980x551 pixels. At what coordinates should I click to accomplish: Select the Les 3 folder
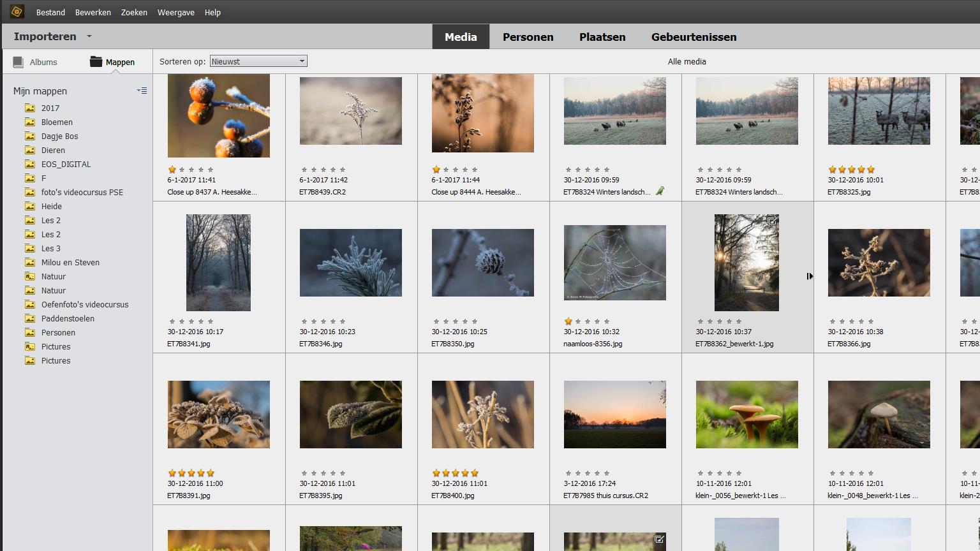pos(51,248)
